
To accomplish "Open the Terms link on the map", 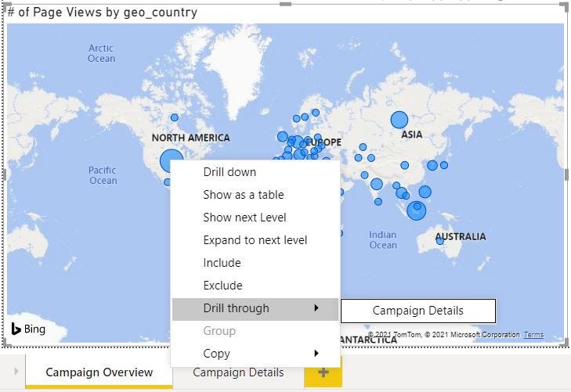I will coord(533,335).
